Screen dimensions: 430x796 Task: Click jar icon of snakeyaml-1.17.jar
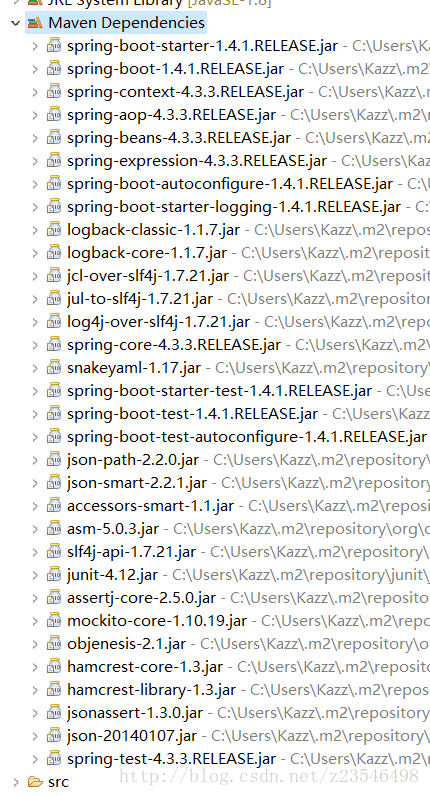click(x=54, y=368)
